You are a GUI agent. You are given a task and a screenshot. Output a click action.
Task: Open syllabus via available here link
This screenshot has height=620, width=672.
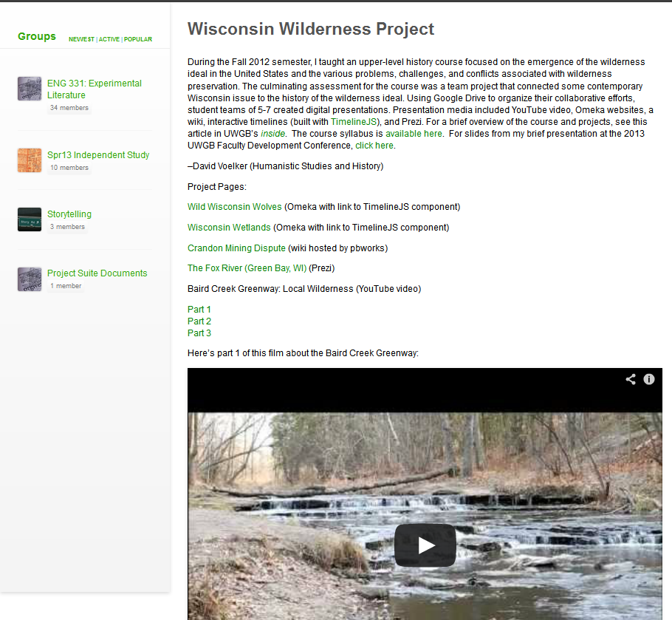414,134
